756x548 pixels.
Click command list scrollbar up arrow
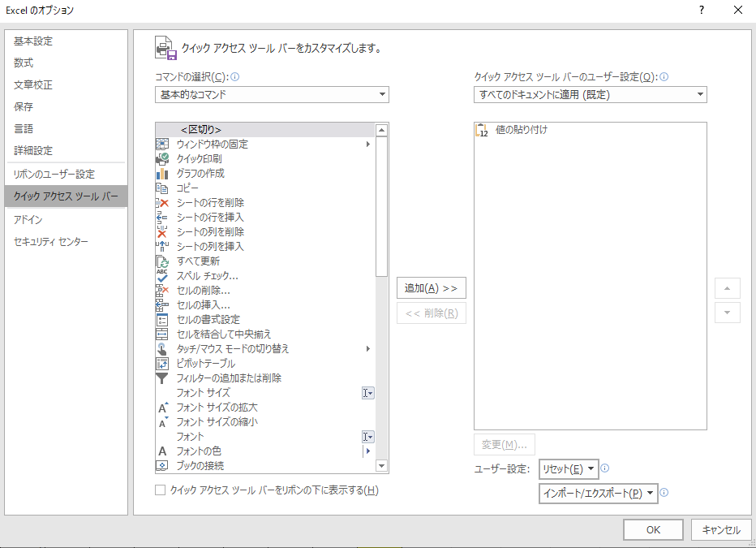point(381,130)
